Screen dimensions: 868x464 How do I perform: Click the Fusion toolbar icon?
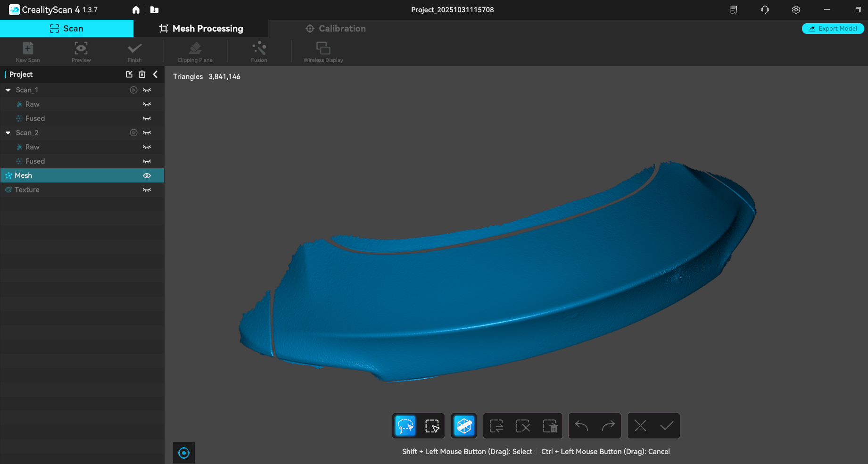[x=259, y=51]
